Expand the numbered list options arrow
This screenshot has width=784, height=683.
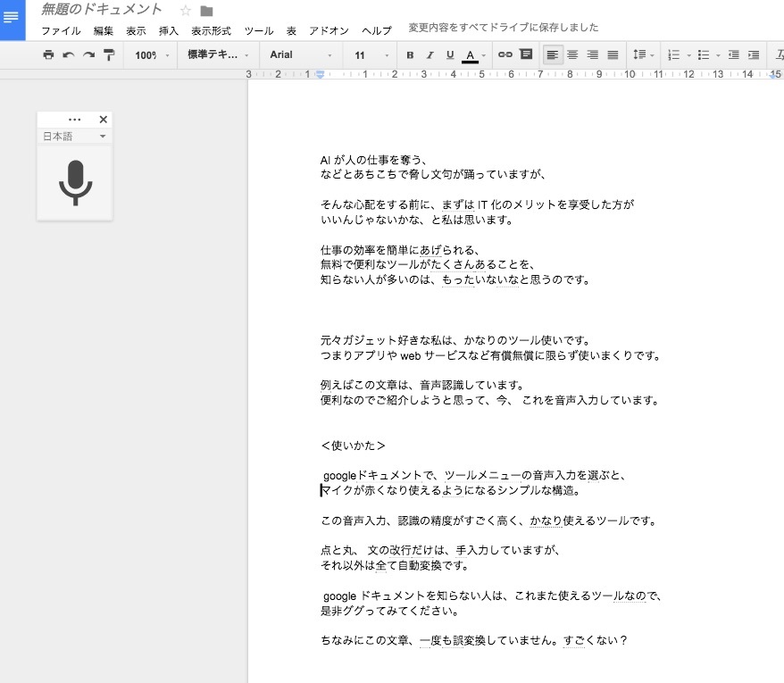coord(688,55)
